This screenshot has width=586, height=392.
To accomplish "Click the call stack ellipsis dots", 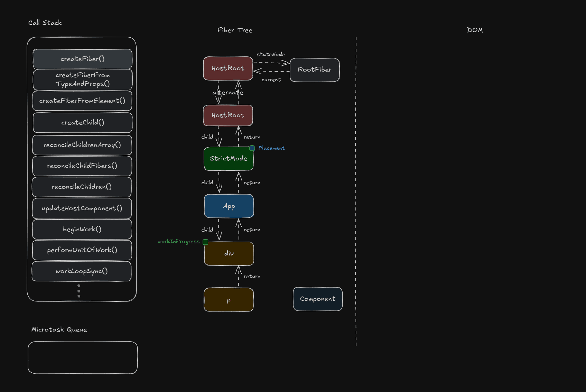I will 79,291.
